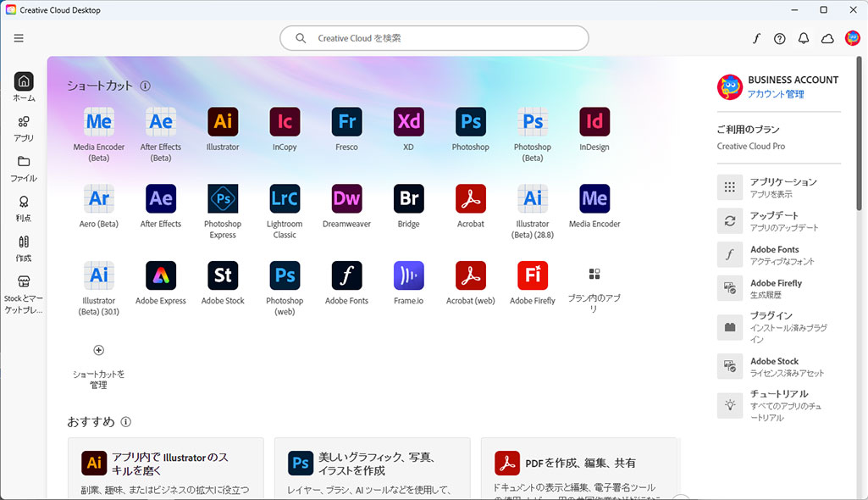Open the profile avatar menu
The height and width of the screenshot is (500, 868).
pos(852,38)
